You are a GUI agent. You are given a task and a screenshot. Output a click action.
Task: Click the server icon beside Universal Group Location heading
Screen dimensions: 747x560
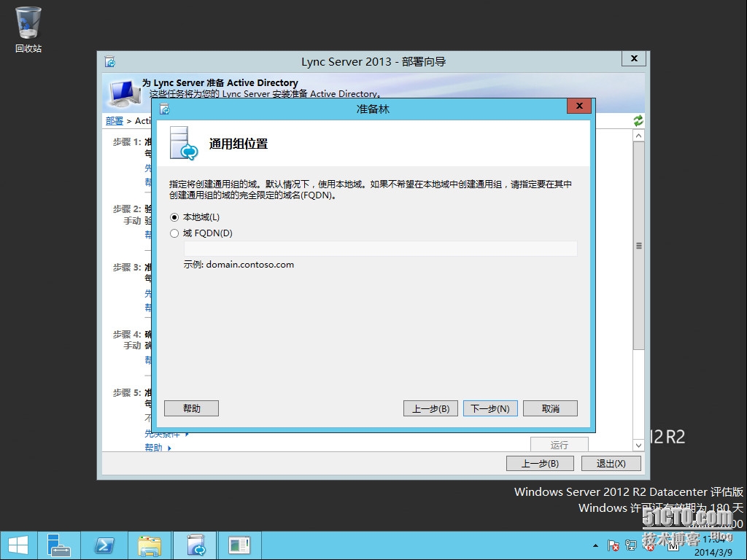click(183, 143)
